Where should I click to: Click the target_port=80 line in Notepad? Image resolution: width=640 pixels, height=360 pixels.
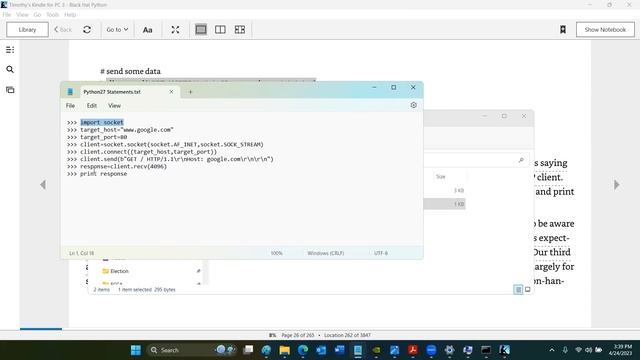(103, 137)
